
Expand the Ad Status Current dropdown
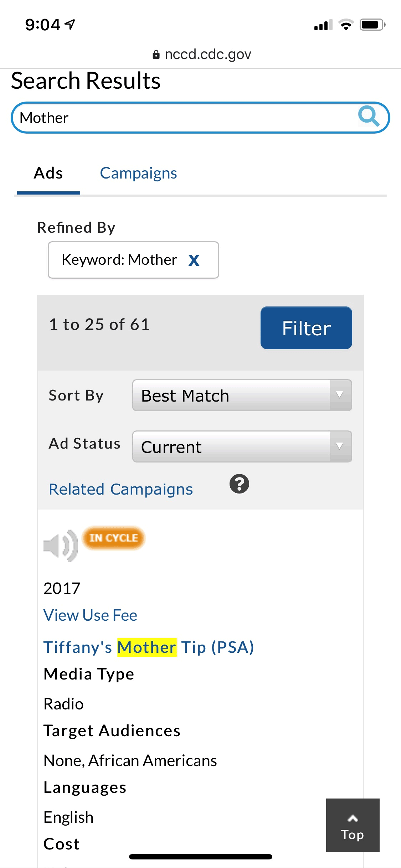tap(242, 447)
